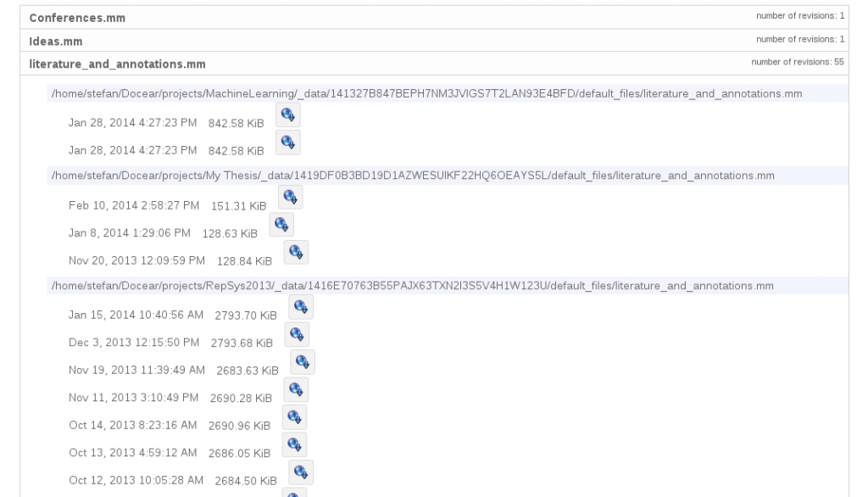Screen dimensions: 868x497
Task: Download the Jan 15, 2014 10:40:56 AM revision
Action: click(x=301, y=307)
